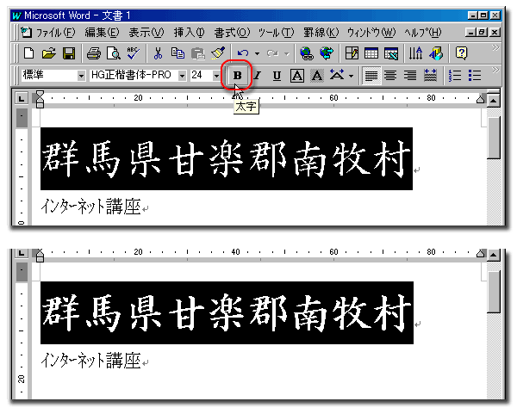517x420 pixels.
Task: Expand font name dropdown HG正楷書体-PRO
Action: pyautogui.click(x=182, y=76)
